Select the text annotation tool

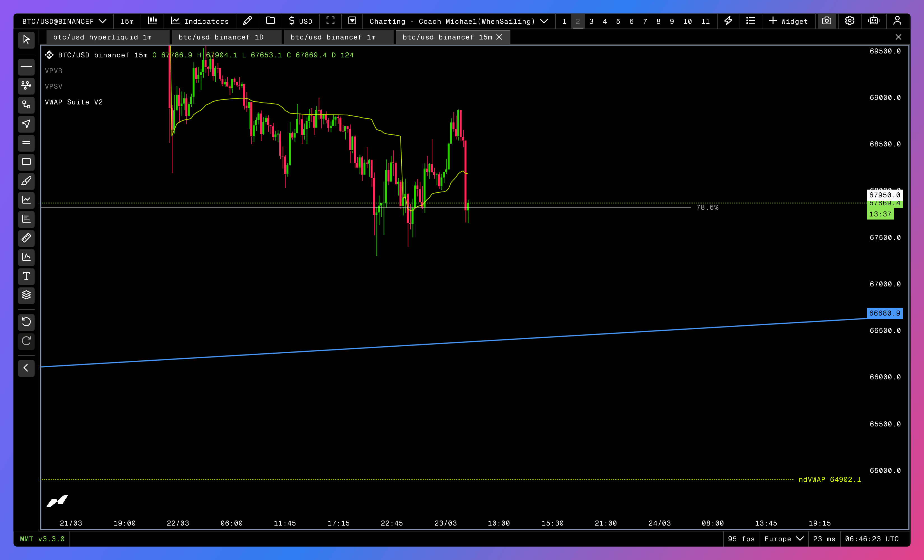point(26,276)
